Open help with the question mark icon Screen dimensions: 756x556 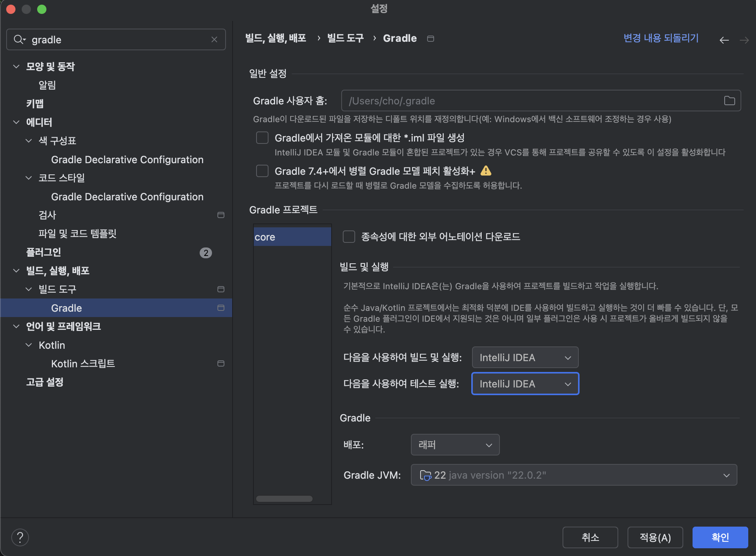point(20,537)
